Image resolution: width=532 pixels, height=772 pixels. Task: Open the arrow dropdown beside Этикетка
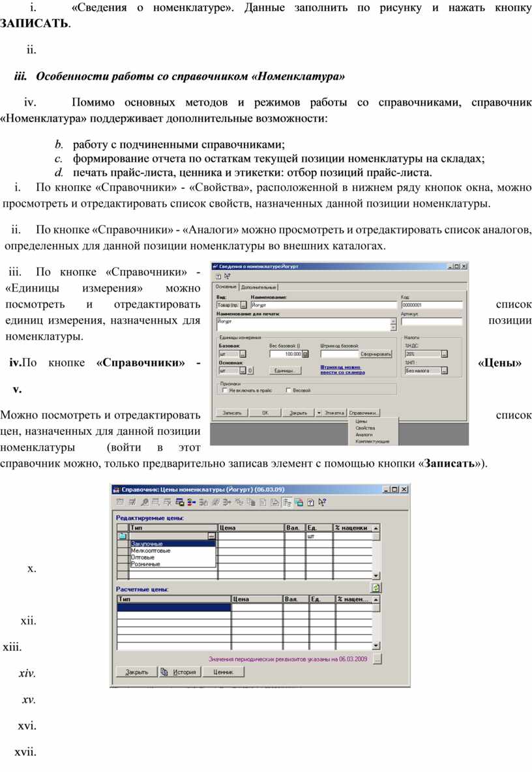click(x=319, y=413)
